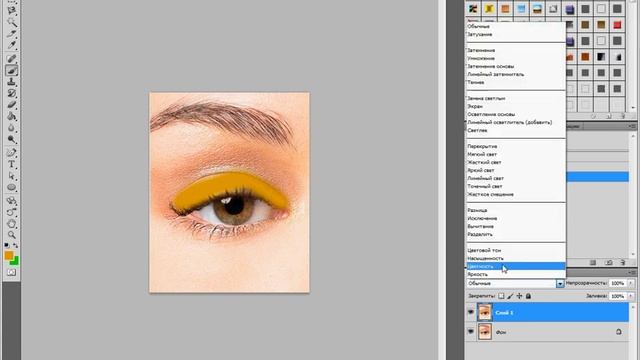Viewport: 640px width, 360px height.
Task: Click the trash icon in Styles panel
Action: click(622, 116)
